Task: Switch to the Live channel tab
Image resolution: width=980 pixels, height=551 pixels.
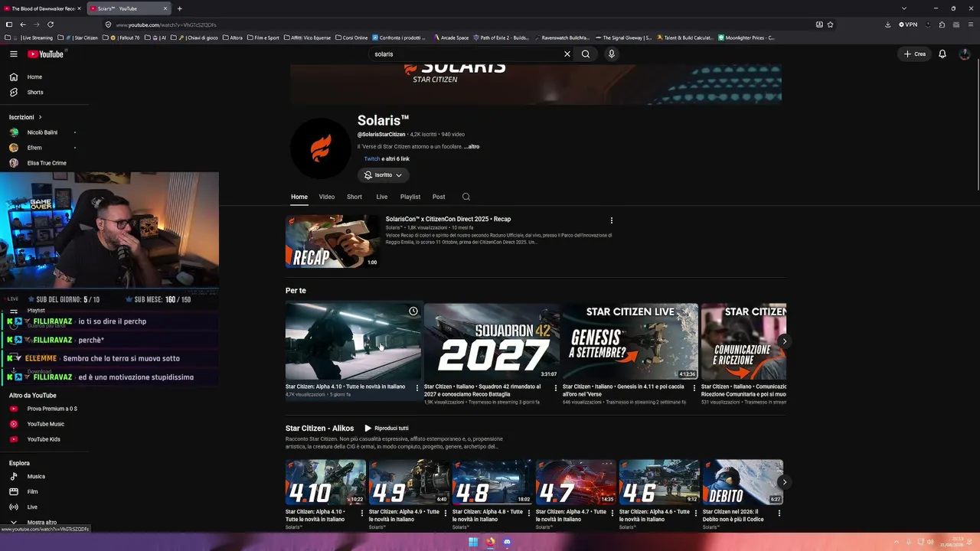Action: 382,197
